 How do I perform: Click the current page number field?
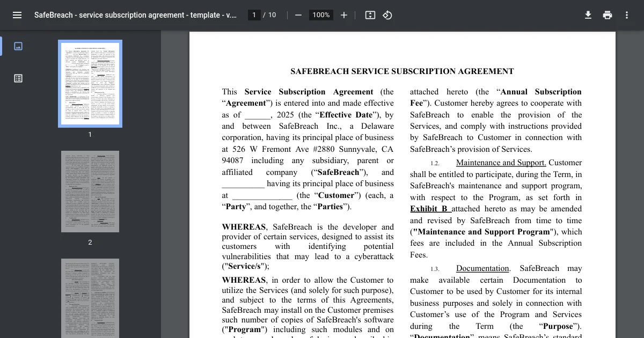(254, 15)
